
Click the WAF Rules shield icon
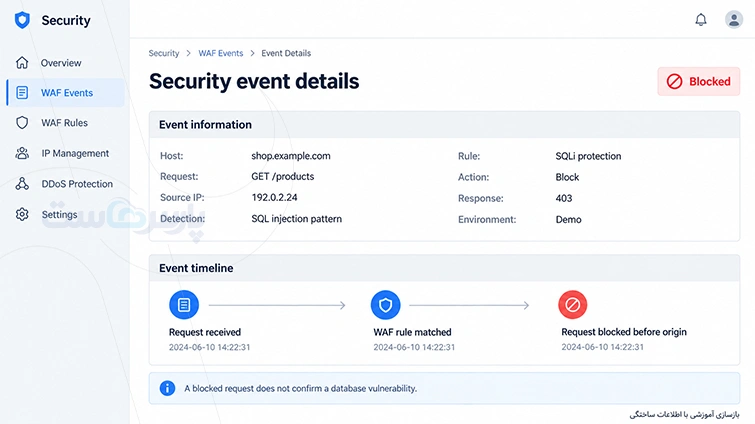click(22, 123)
